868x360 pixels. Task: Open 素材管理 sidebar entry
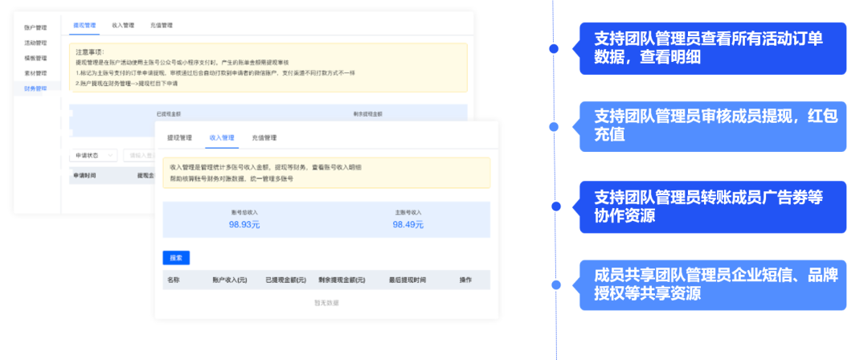tap(35, 73)
